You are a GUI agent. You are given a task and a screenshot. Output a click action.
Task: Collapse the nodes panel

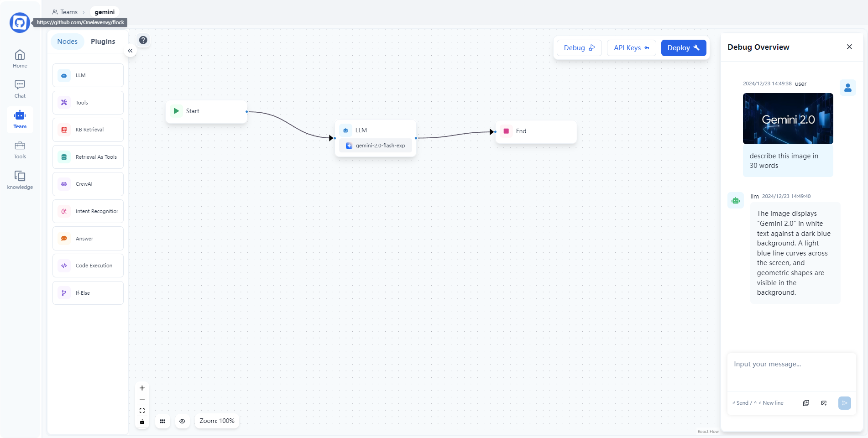point(130,51)
